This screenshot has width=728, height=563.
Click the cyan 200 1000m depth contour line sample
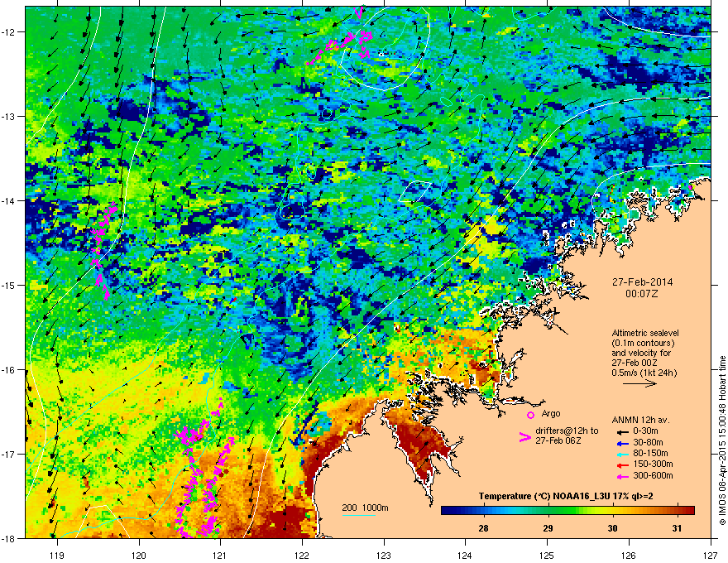pyautogui.click(x=358, y=515)
